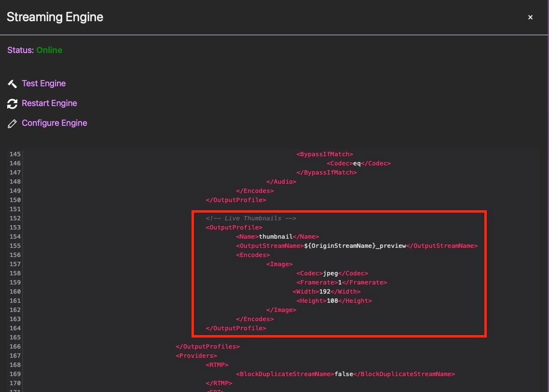This screenshot has width=549, height=392.
Task: Click the false value in BlockDuplicateStreamName
Action: (x=344, y=374)
